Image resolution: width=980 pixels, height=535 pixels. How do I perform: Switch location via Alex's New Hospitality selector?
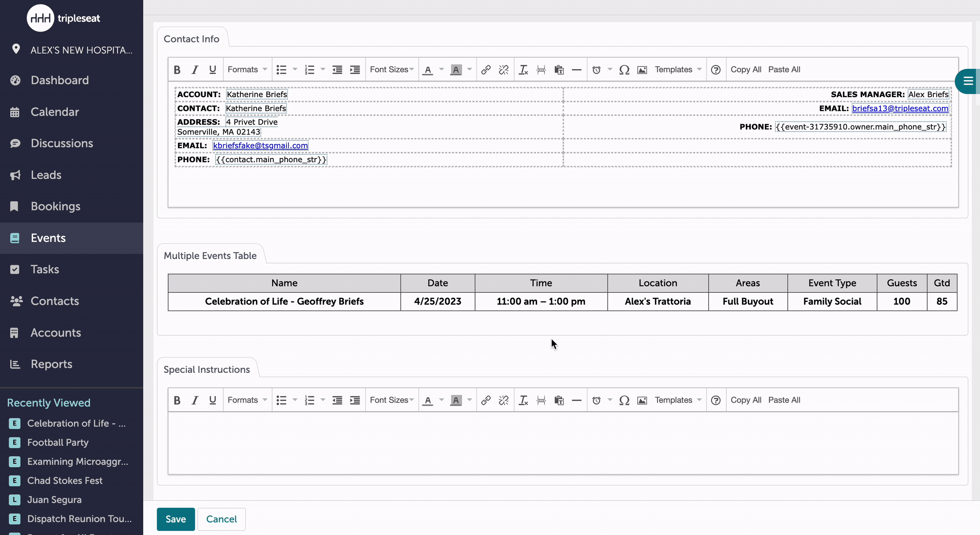(x=72, y=50)
